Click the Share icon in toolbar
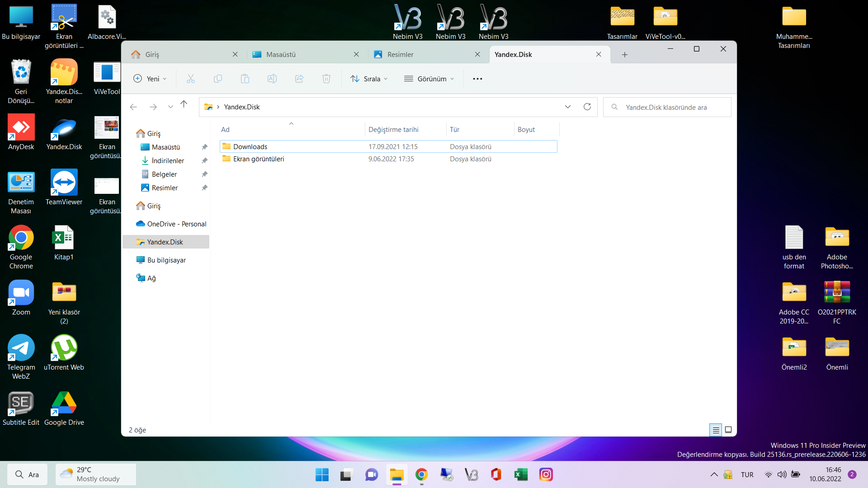 299,79
